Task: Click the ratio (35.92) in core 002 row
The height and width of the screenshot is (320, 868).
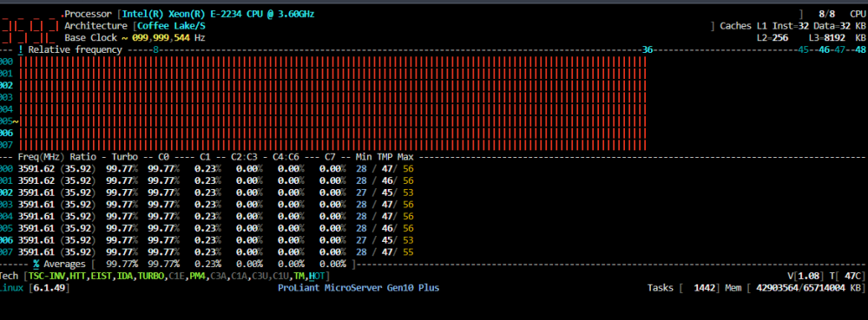Action: click(x=78, y=193)
